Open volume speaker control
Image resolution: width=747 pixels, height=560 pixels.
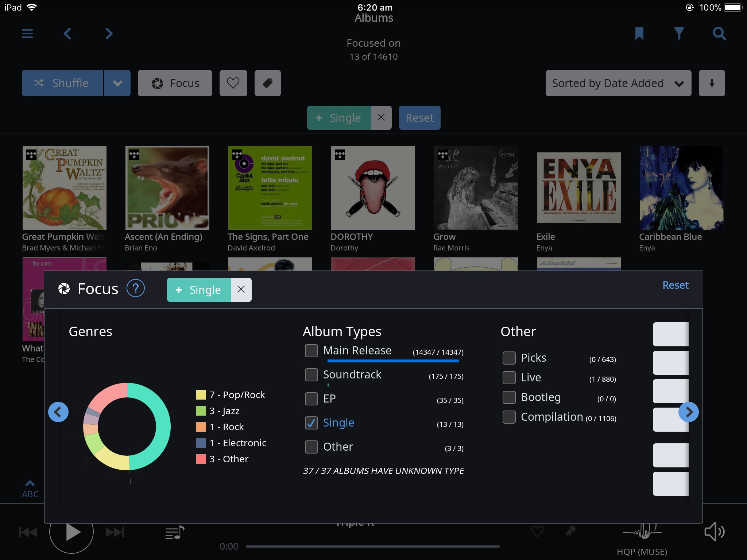pyautogui.click(x=714, y=532)
